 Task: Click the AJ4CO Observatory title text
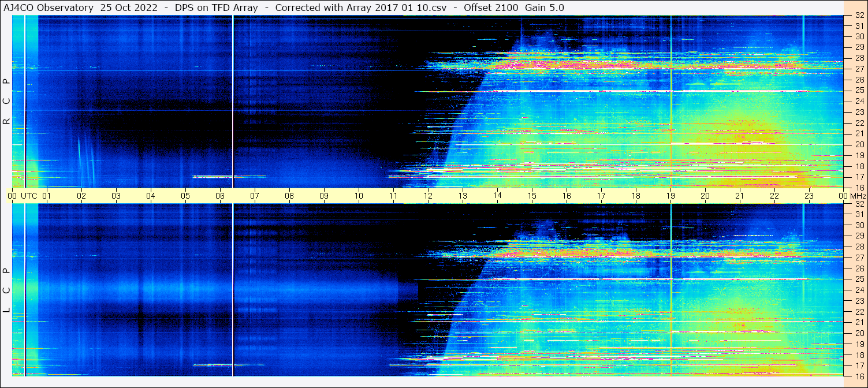[x=48, y=8]
